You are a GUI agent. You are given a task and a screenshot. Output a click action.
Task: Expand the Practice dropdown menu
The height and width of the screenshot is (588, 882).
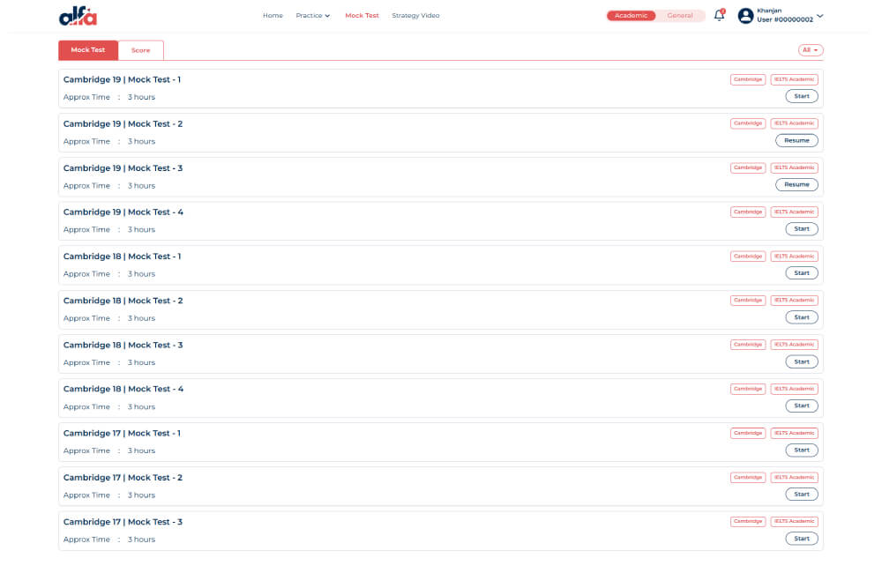tap(313, 16)
